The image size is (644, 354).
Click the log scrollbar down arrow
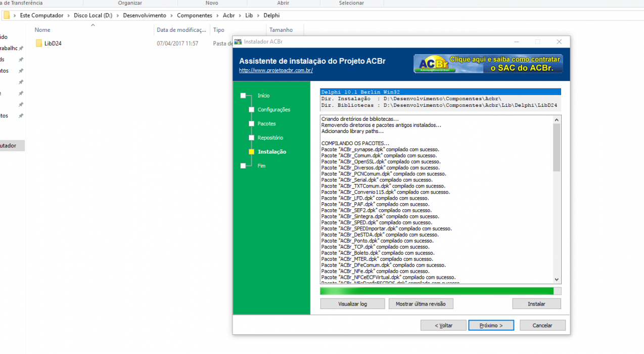coord(557,279)
